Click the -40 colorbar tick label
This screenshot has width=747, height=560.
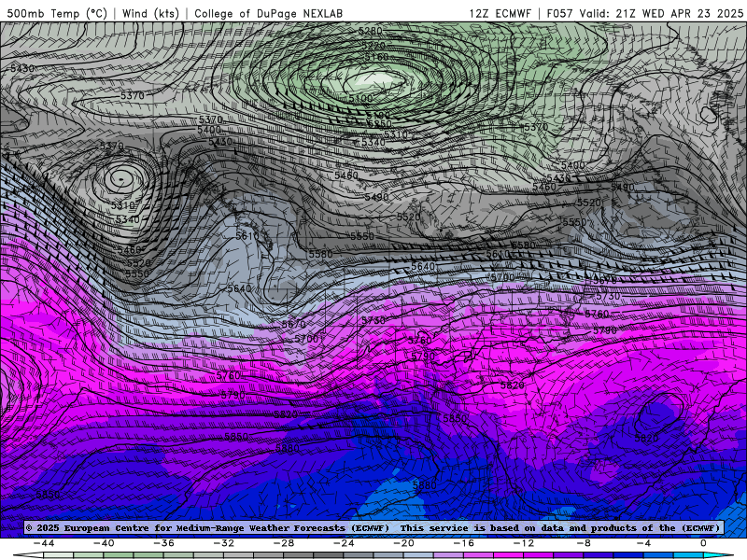pyautogui.click(x=104, y=543)
